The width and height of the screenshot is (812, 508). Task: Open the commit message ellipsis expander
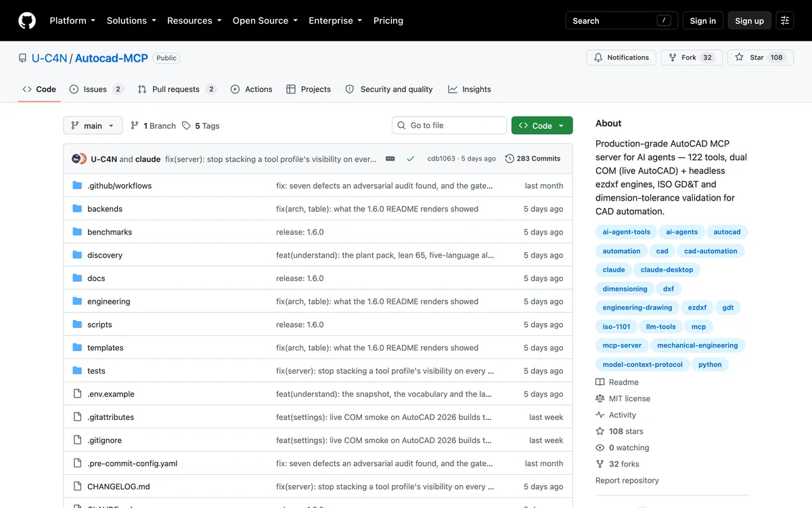[x=390, y=158]
